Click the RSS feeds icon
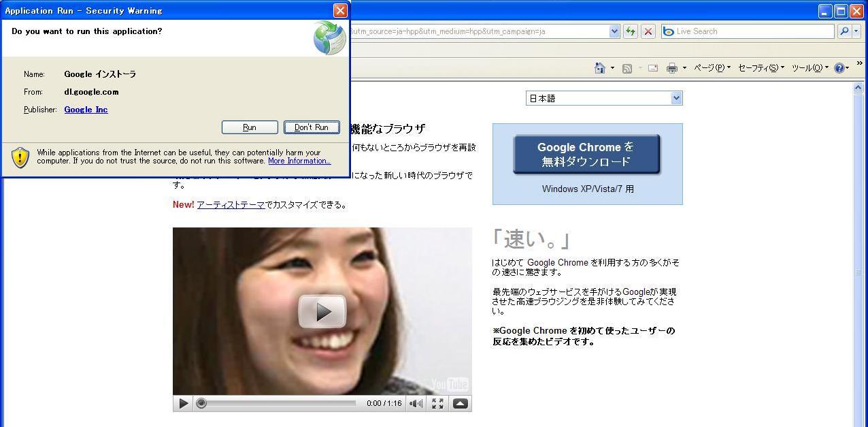Viewport: 868px width, 427px height. click(x=627, y=68)
